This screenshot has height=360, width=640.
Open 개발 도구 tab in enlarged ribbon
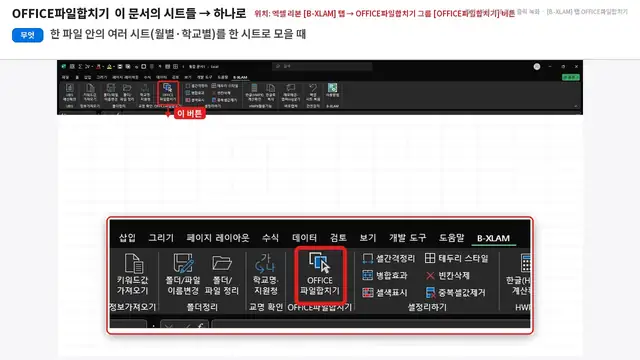407,238
